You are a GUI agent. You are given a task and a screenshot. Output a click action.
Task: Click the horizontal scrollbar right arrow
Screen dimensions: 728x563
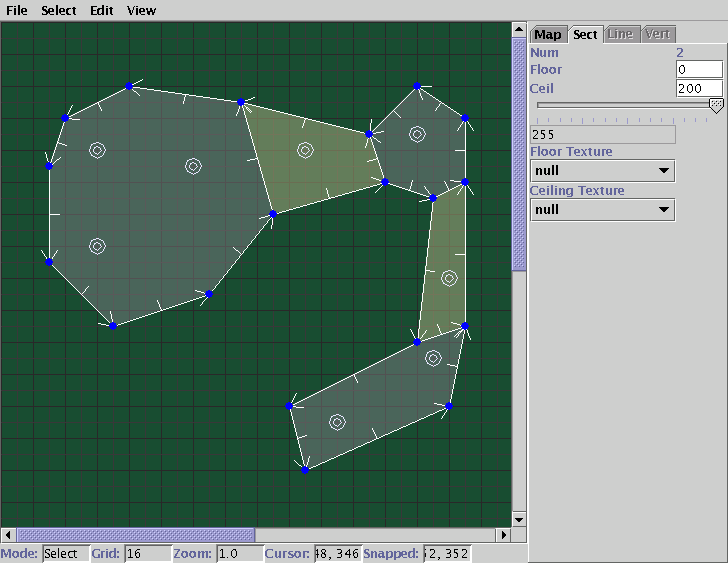coord(504,535)
